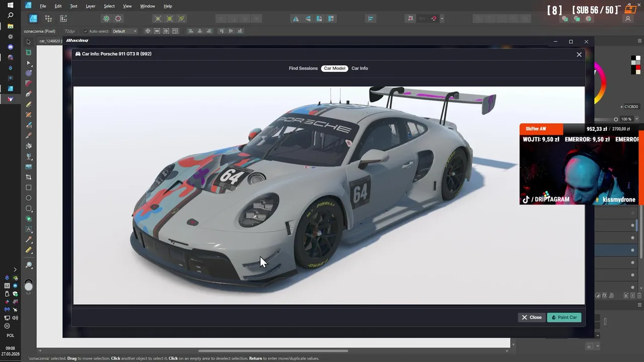Switch to the Car Info tab

[x=360, y=68]
